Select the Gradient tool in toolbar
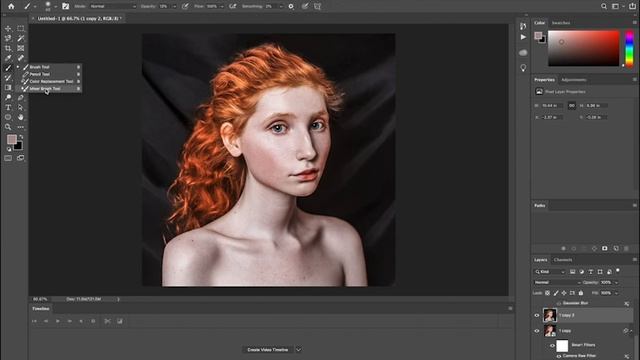Screen dimensions: 640x360 [8, 87]
